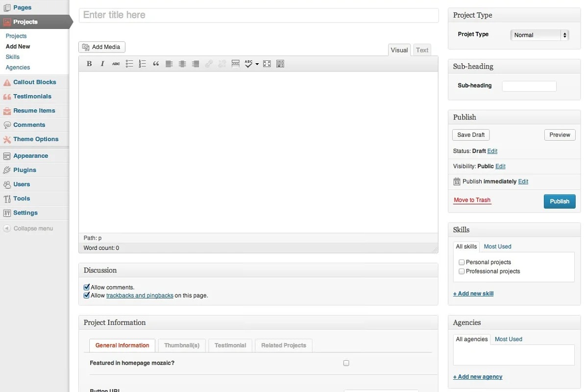Expand the Add new skill section

click(x=473, y=294)
